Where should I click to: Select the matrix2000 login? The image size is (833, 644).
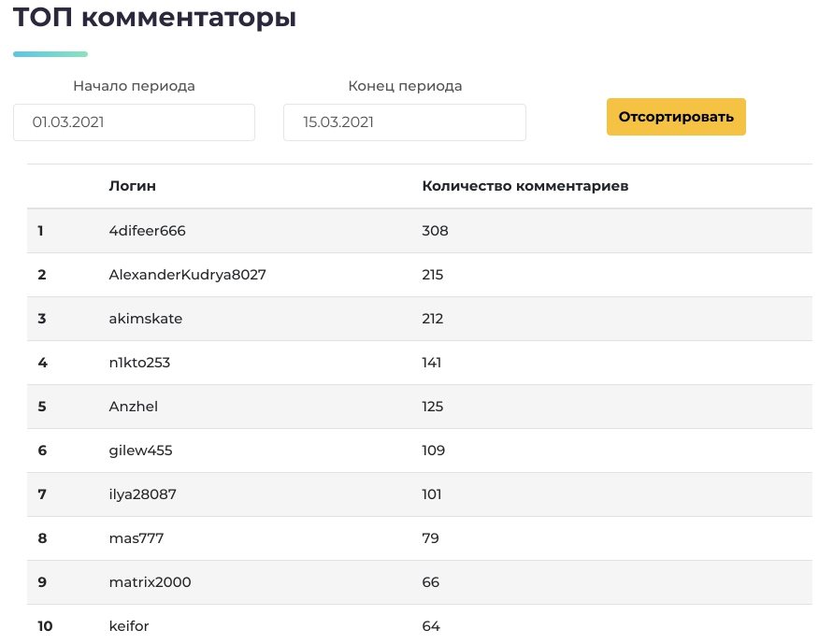(150, 582)
